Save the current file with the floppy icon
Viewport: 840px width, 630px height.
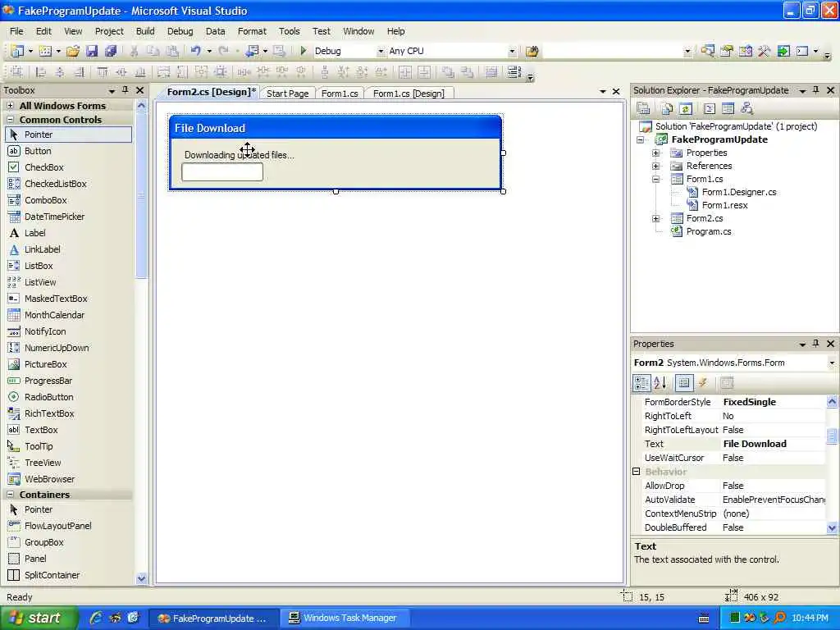tap(92, 51)
